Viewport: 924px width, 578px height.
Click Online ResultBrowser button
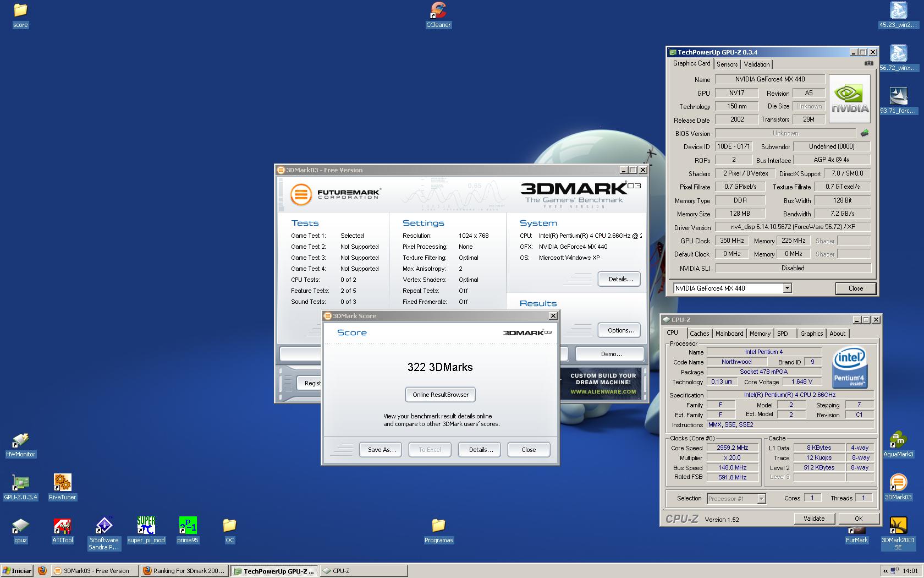click(x=441, y=395)
